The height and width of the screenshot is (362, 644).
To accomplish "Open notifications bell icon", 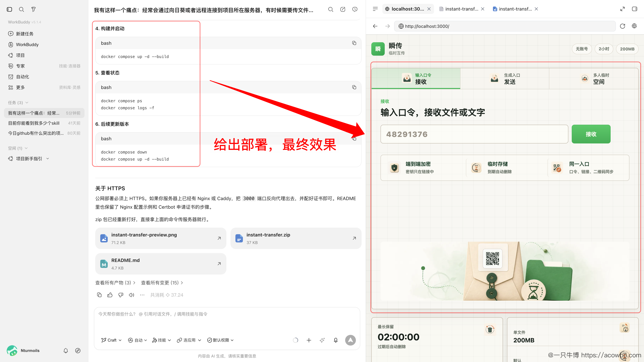I will tap(66, 350).
